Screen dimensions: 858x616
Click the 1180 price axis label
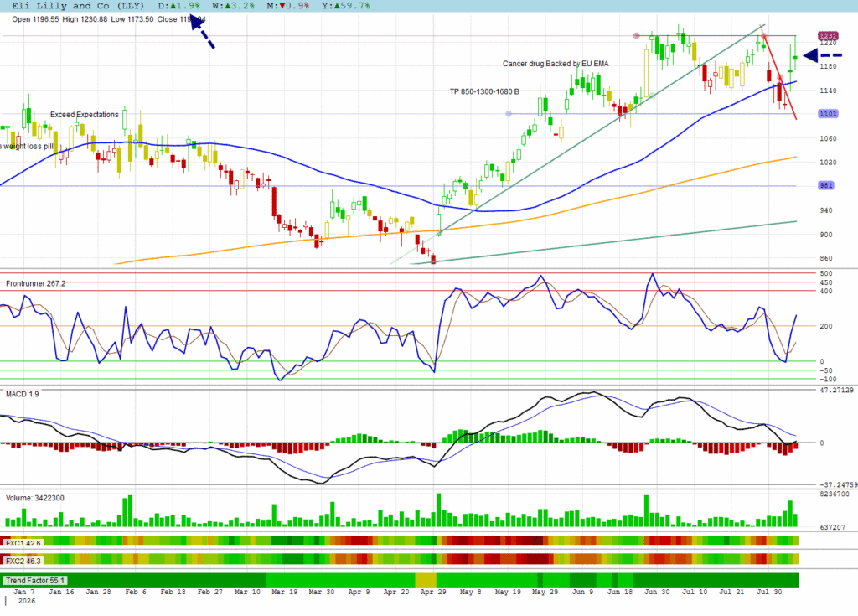tap(828, 66)
